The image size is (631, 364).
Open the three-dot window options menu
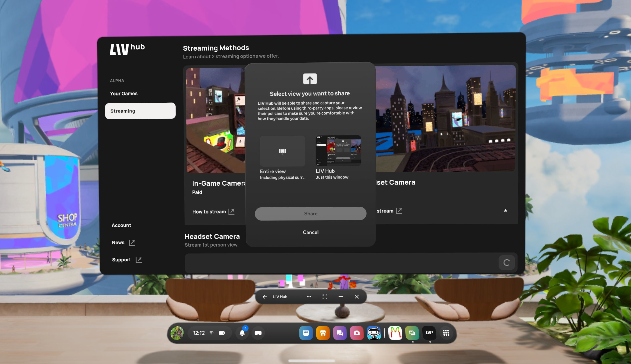coord(309,296)
